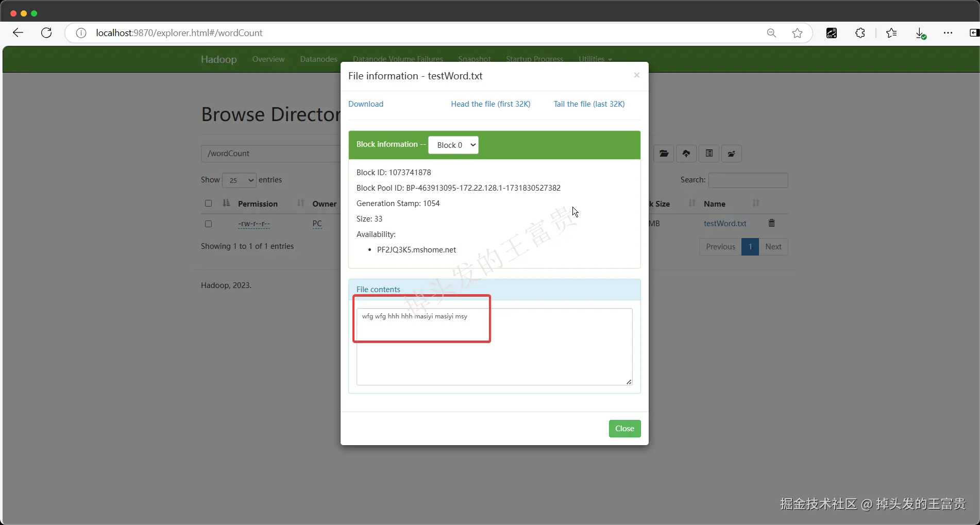Click the Hadoop brand link in the navbar

219,59
